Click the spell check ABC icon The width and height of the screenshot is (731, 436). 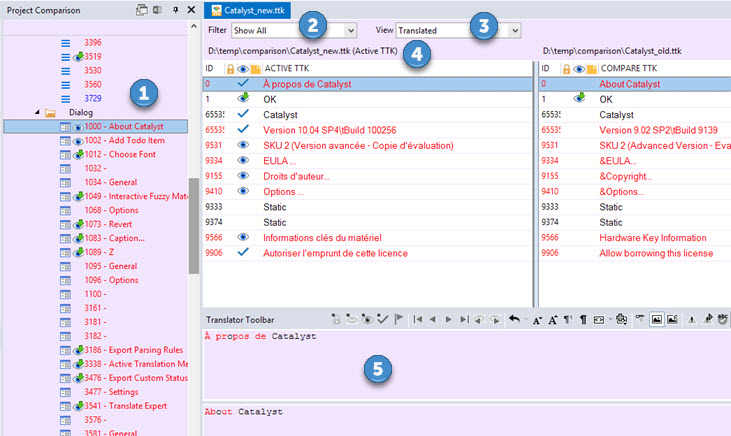point(723,319)
